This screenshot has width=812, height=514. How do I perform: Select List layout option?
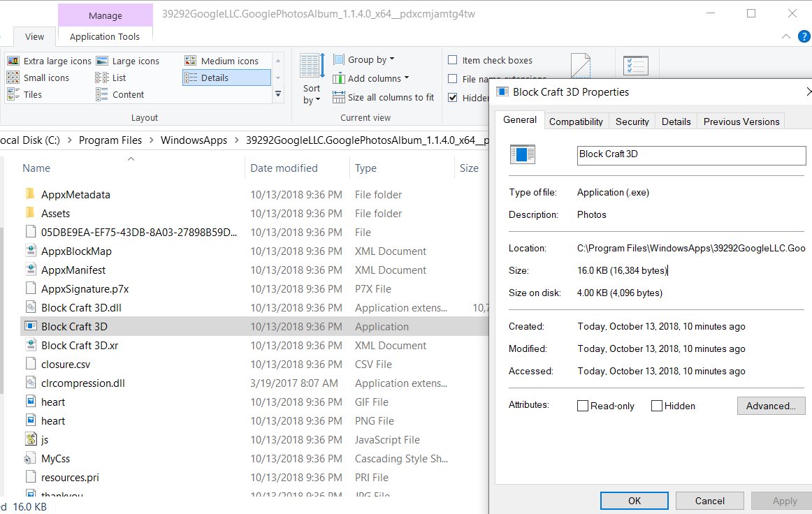(111, 78)
